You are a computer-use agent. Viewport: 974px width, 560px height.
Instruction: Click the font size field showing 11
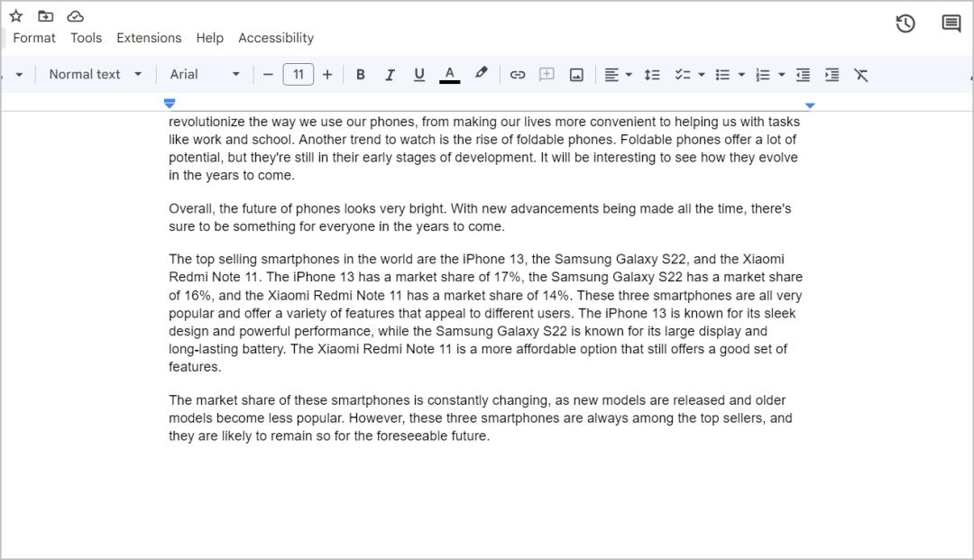[299, 75]
